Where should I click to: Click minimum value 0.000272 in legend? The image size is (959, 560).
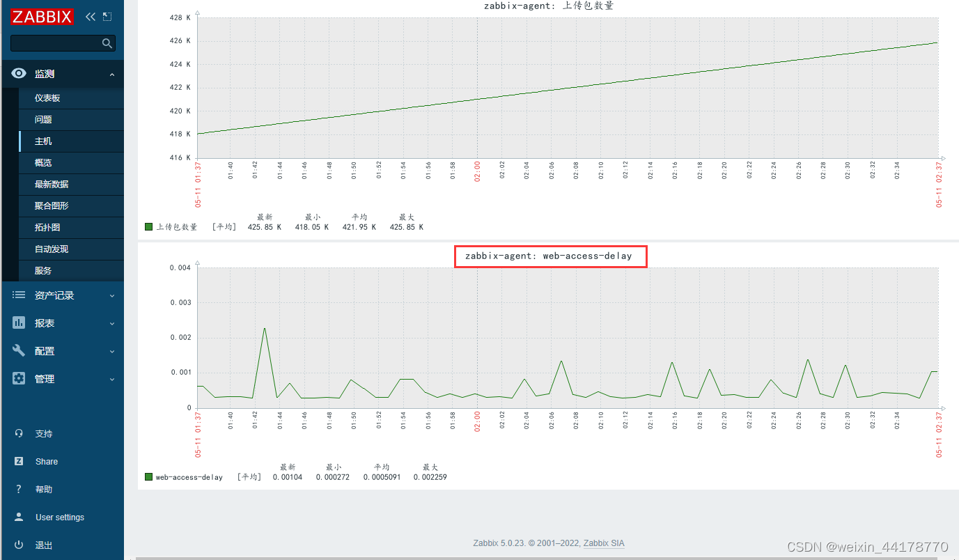[332, 477]
